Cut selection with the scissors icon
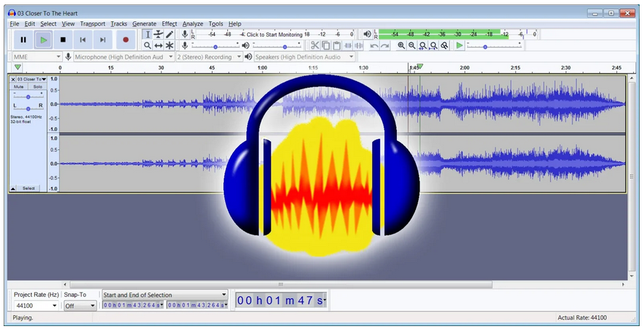 click(x=315, y=45)
